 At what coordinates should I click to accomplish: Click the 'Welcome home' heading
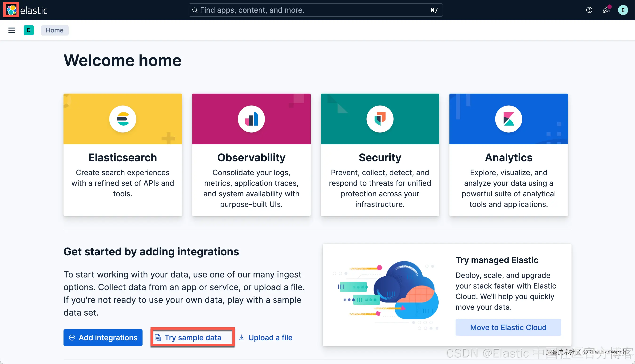click(x=123, y=60)
